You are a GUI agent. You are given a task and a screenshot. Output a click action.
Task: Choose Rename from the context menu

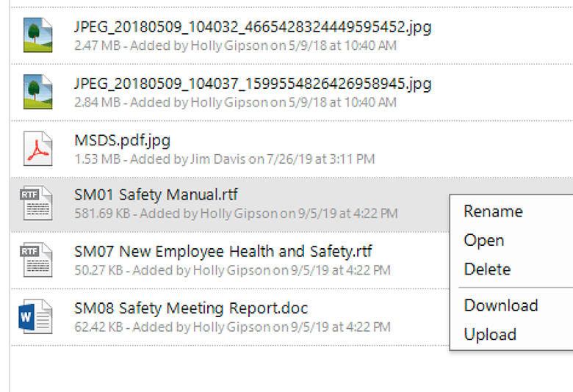(x=493, y=211)
